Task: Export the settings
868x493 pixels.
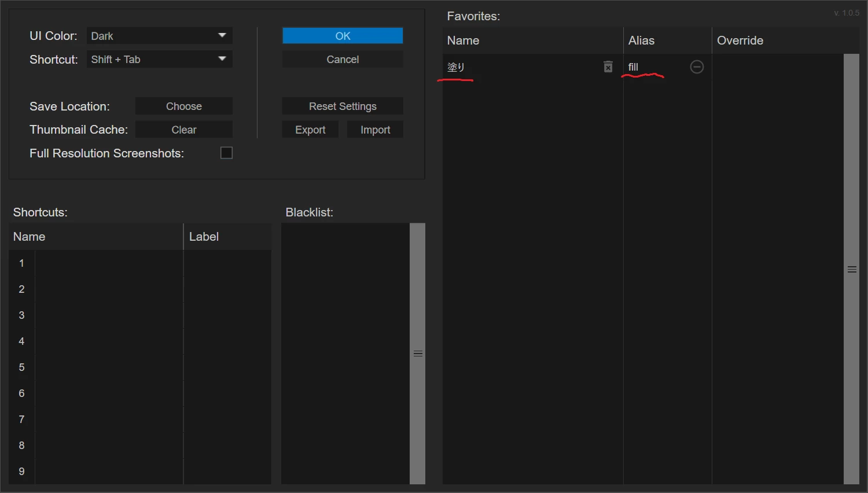Action: 310,130
